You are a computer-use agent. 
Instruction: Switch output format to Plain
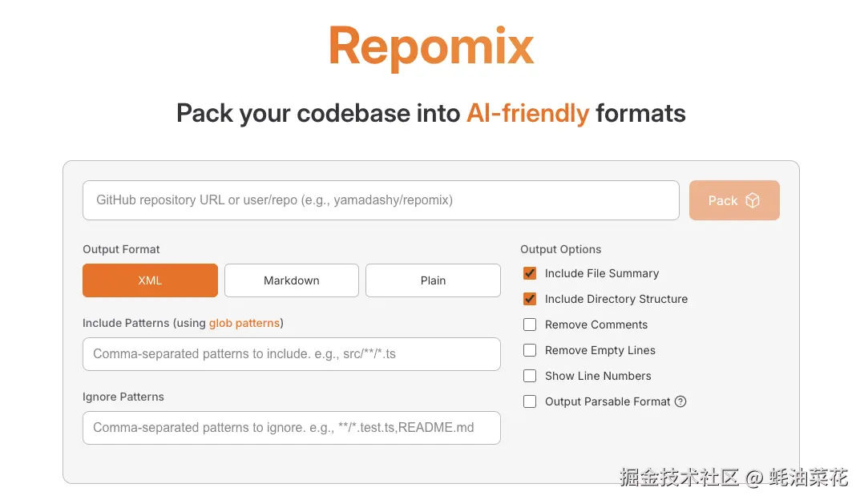[433, 280]
